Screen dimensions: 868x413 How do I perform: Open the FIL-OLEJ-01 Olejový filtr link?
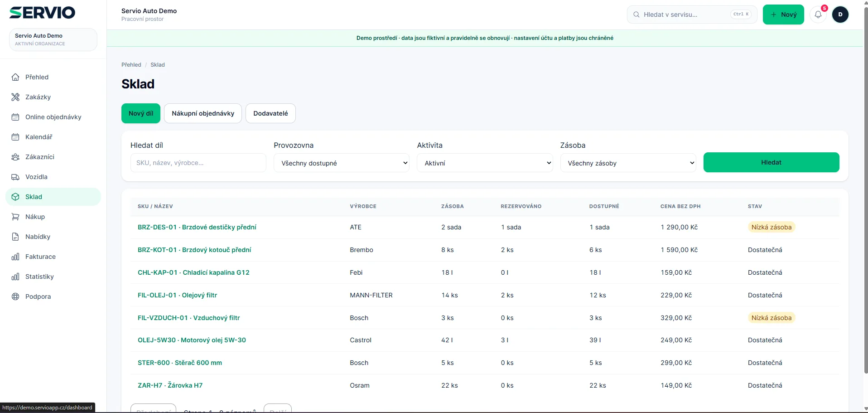(177, 295)
